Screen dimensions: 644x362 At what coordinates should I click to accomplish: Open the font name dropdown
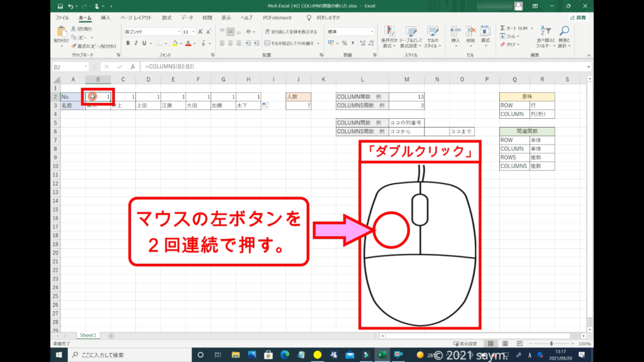pyautogui.click(x=177, y=31)
